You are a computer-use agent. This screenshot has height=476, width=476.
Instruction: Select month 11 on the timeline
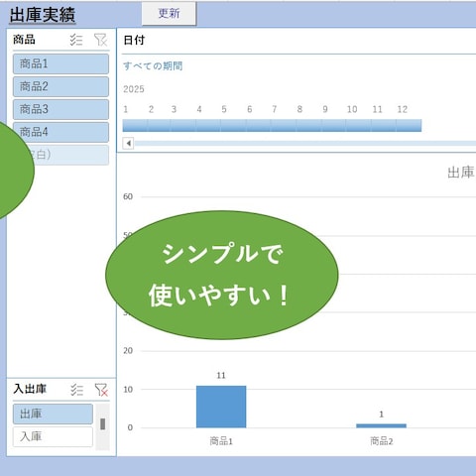[x=384, y=126]
